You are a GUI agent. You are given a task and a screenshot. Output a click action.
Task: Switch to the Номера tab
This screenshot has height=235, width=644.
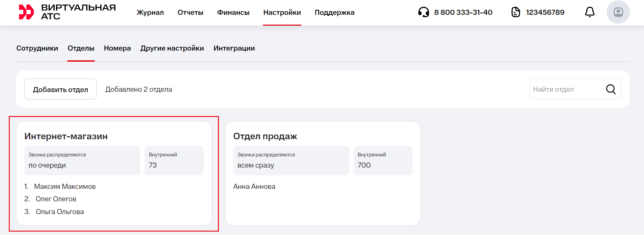pyautogui.click(x=117, y=48)
